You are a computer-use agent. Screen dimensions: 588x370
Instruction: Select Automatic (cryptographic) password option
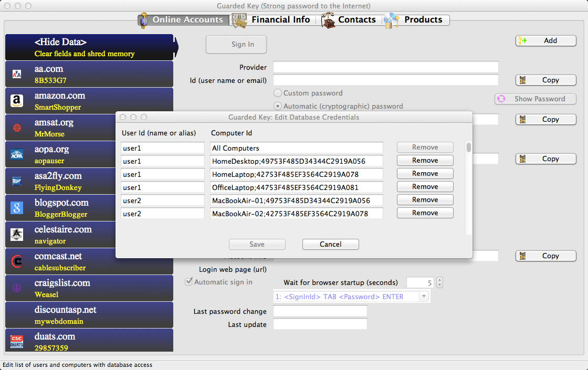(278, 106)
